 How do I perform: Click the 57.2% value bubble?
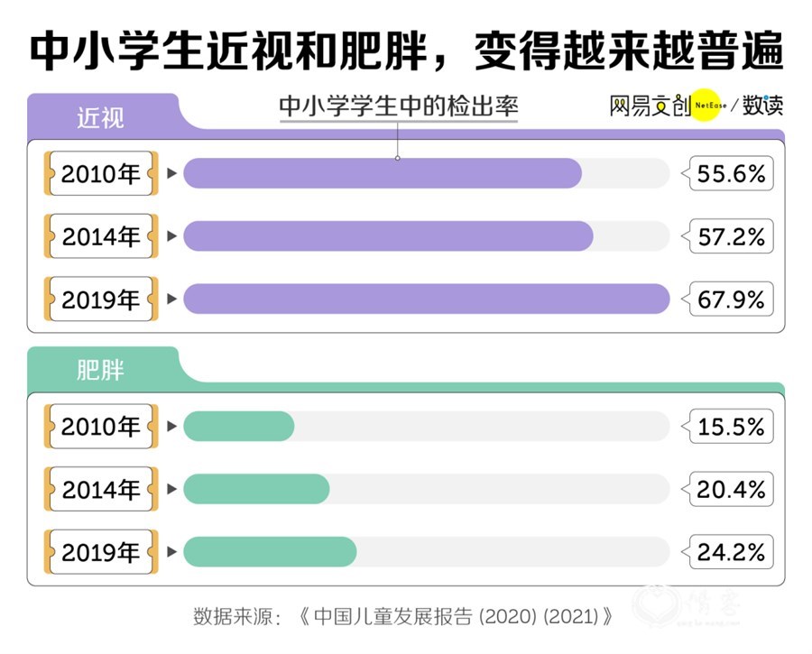728,236
